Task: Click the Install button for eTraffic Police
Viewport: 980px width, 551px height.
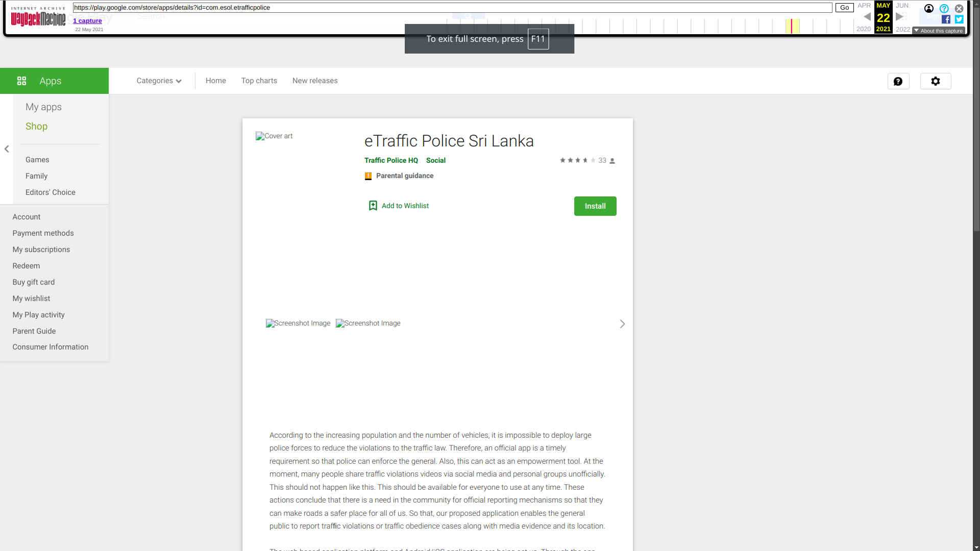Action: pyautogui.click(x=595, y=206)
